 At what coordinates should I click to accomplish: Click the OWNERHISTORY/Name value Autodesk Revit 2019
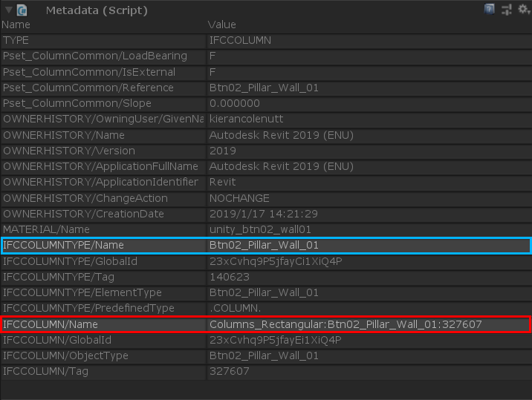[x=369, y=135]
